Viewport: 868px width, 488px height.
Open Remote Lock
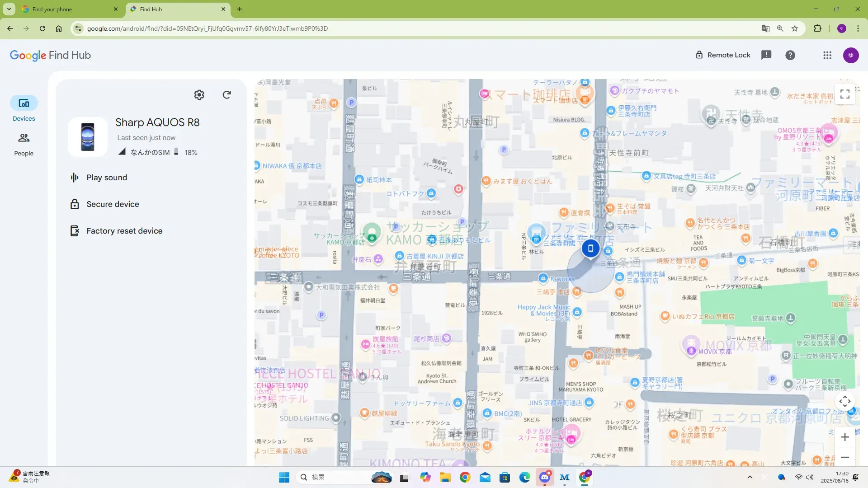point(723,55)
